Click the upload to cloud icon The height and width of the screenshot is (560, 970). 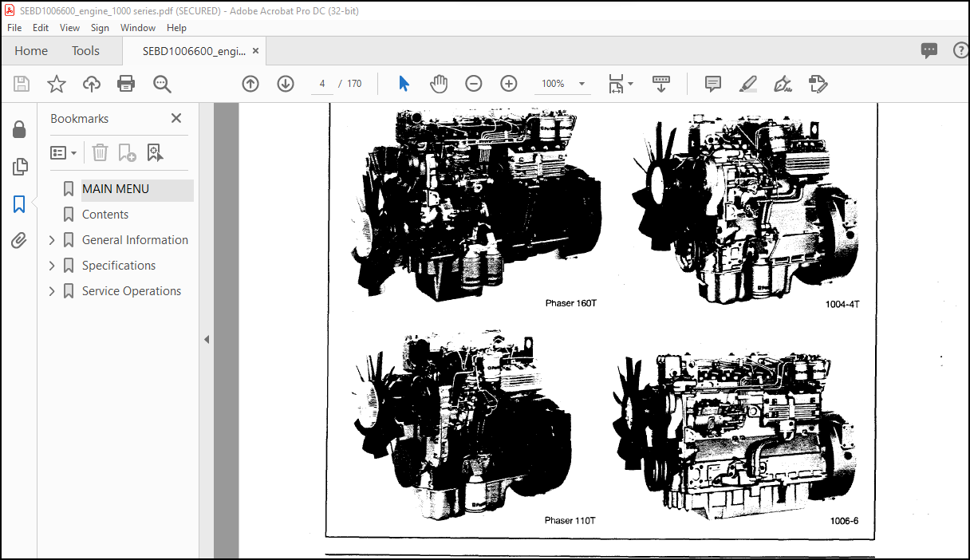coord(92,84)
